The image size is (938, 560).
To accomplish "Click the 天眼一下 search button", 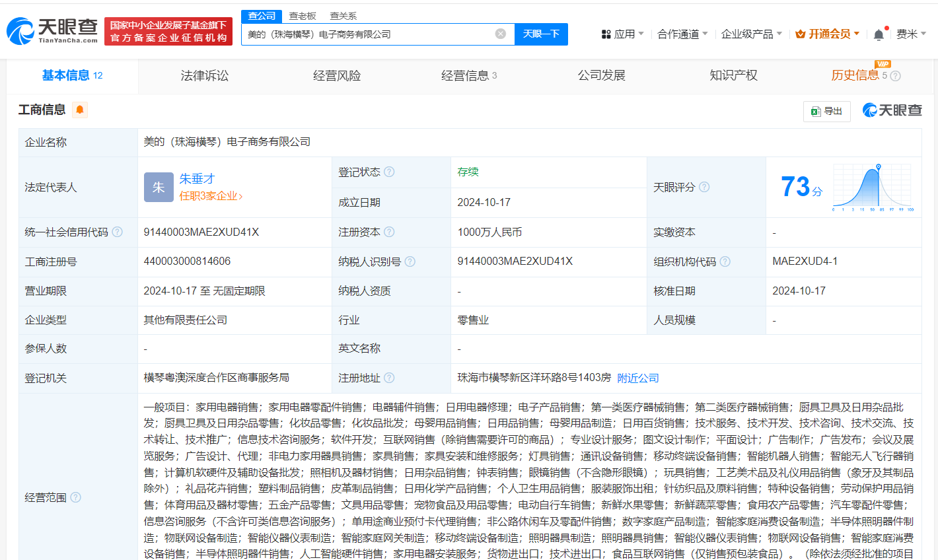I will (x=541, y=34).
